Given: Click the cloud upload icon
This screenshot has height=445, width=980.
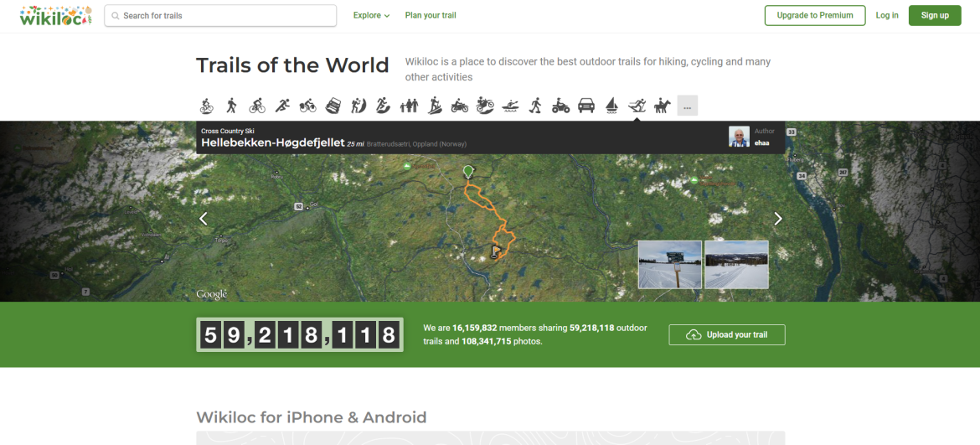Looking at the screenshot, I should pos(694,335).
